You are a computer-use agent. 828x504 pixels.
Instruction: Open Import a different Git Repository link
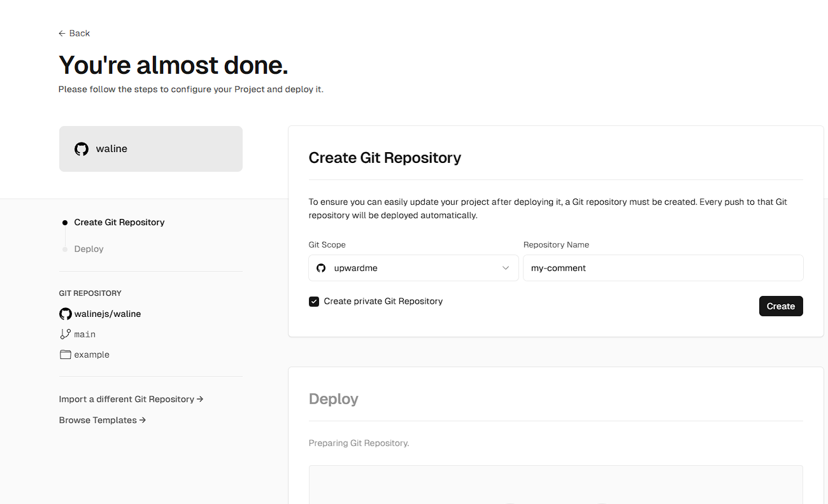(x=131, y=399)
